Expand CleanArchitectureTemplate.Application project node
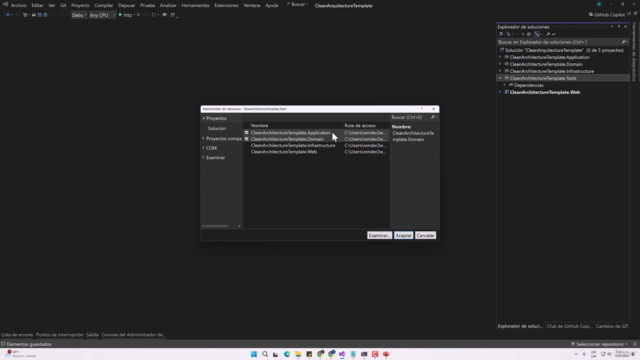Viewport: 640px width, 360px height. tap(500, 58)
